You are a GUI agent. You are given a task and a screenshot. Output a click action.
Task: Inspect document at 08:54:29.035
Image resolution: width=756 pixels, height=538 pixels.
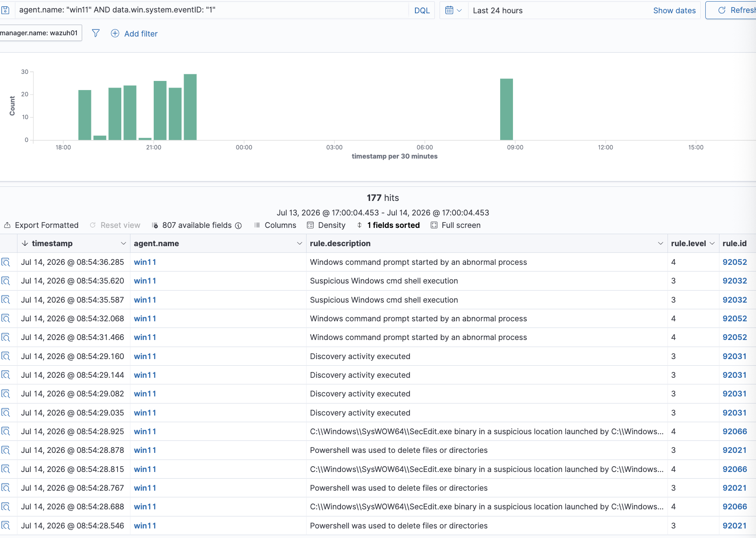5,413
